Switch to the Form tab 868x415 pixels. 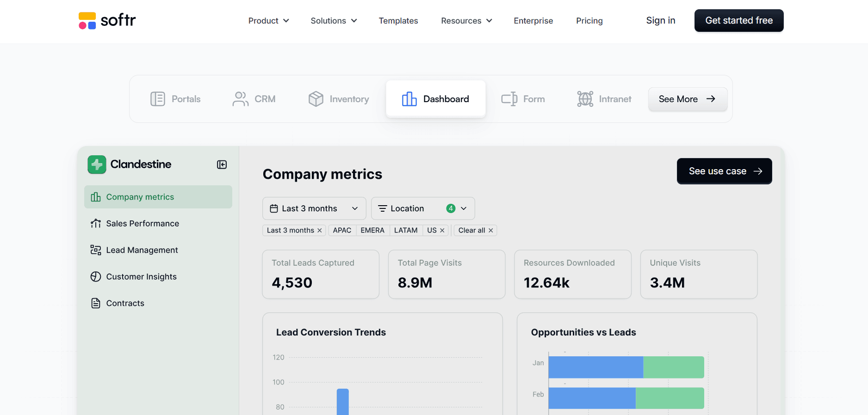click(523, 99)
